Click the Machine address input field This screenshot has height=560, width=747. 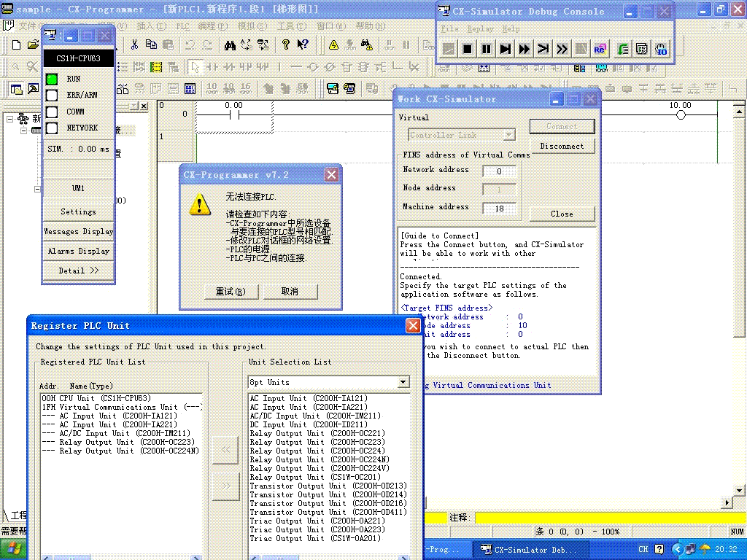coord(499,209)
